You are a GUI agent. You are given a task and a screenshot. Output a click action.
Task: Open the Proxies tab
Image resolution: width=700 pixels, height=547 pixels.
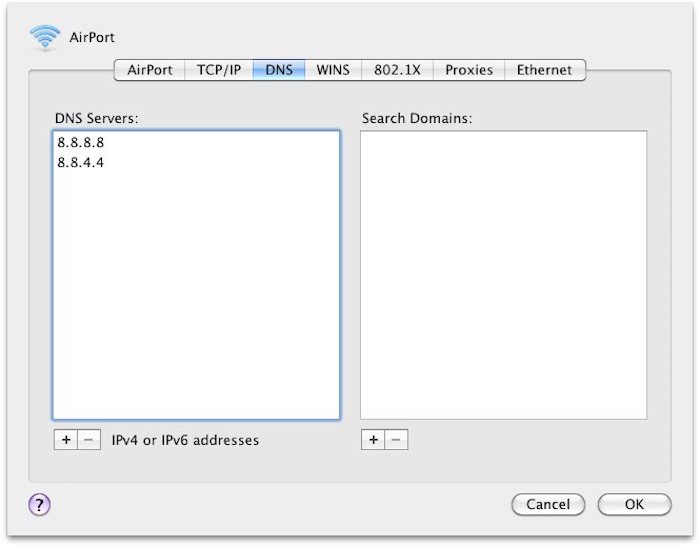pos(469,70)
